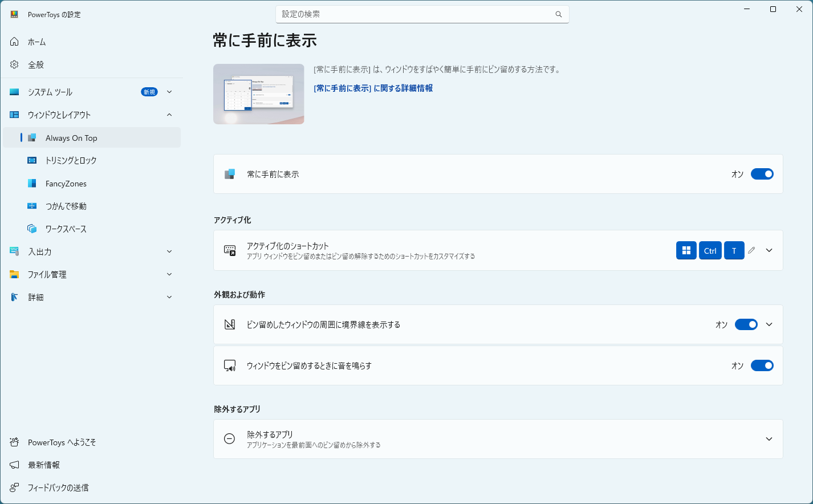Screen dimensions: 813x504
Task: Click the Windows key shortcut button
Action: tap(686, 250)
